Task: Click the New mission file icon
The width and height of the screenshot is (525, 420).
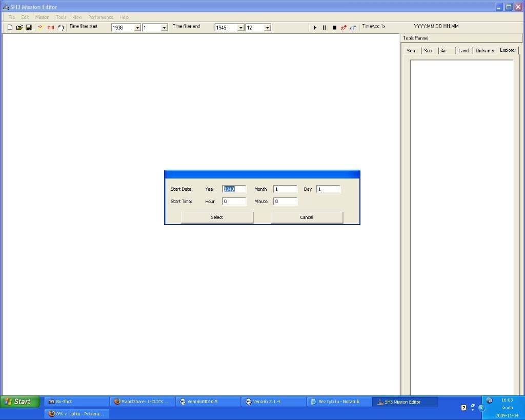Action: pos(10,28)
